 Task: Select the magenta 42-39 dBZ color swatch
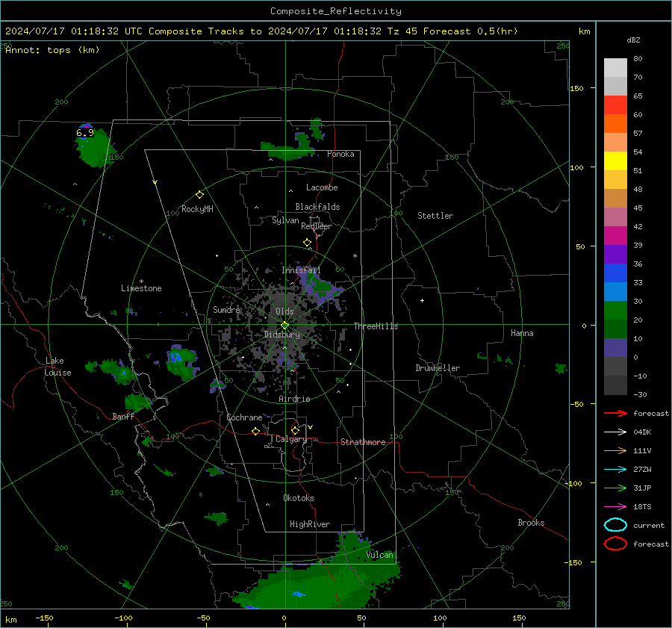(x=615, y=236)
